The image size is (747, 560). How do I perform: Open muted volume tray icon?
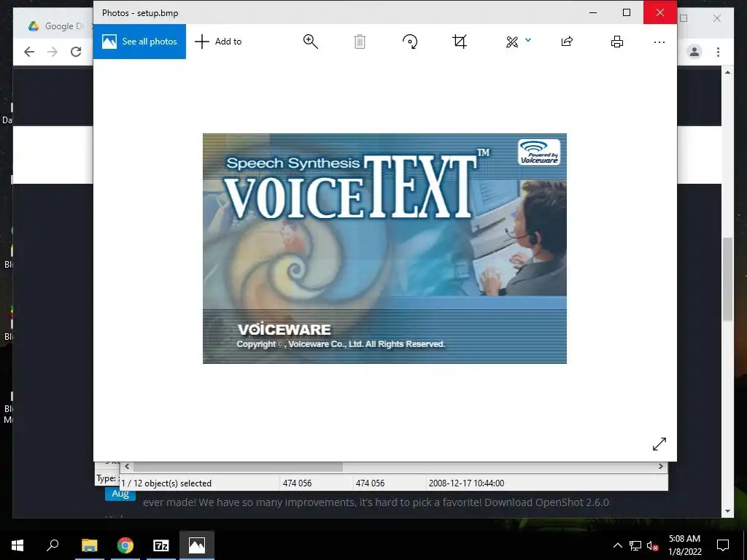pyautogui.click(x=653, y=545)
